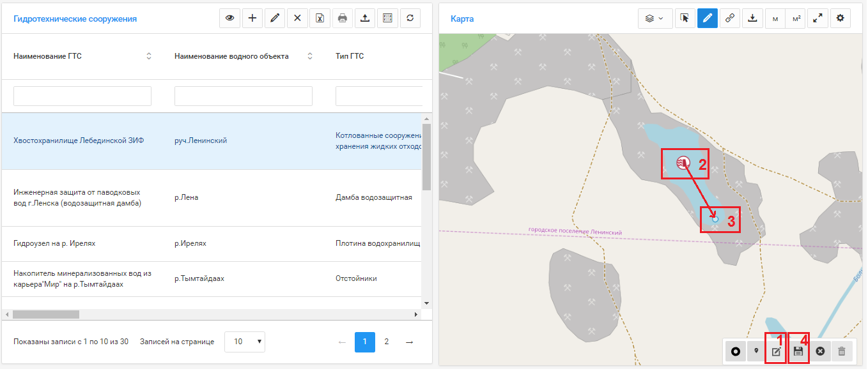Add a new record with the plus button
The height and width of the screenshot is (371, 868).
pos(252,19)
